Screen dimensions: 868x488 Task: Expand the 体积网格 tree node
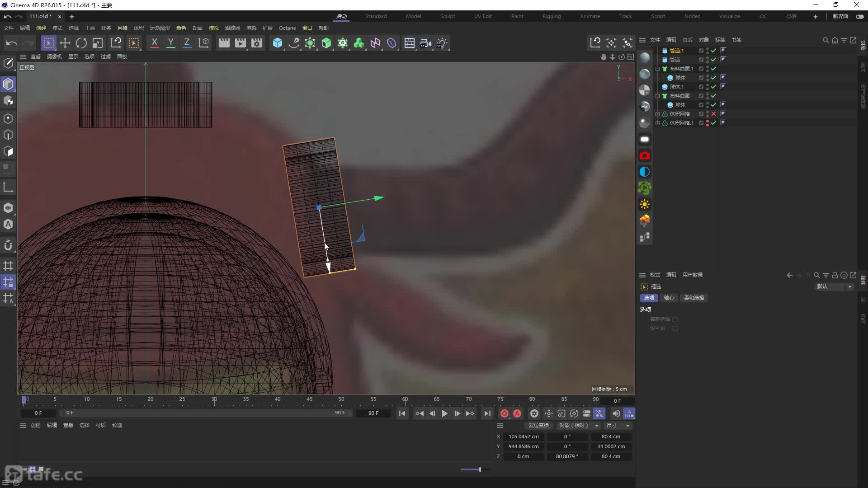658,114
